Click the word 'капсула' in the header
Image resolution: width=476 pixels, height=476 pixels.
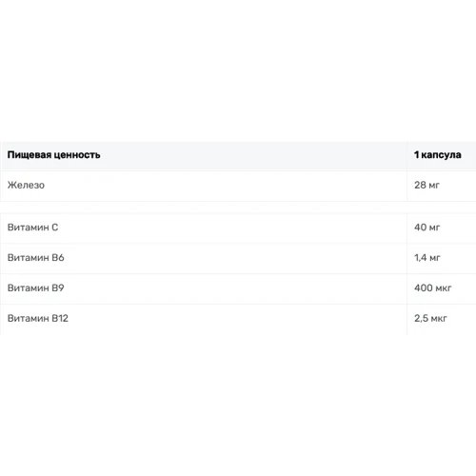pyautogui.click(x=441, y=155)
